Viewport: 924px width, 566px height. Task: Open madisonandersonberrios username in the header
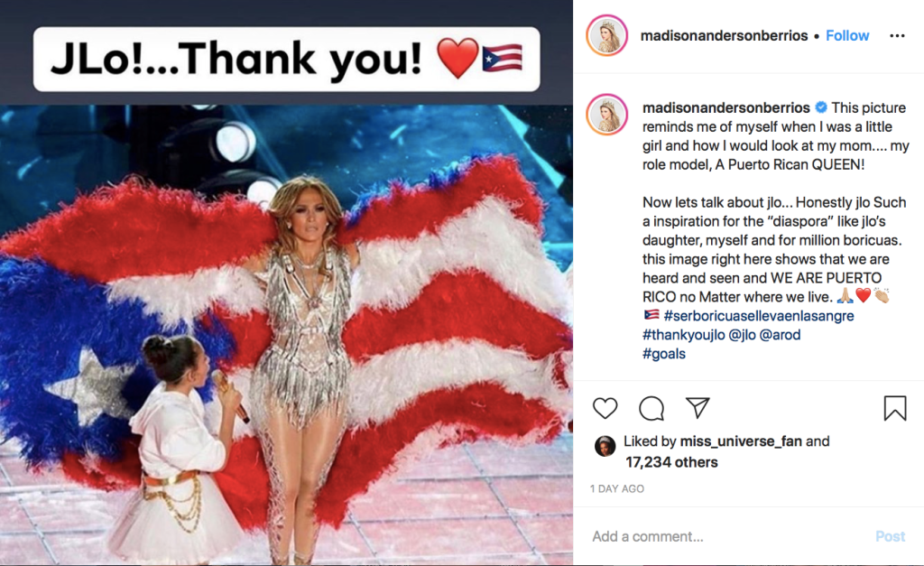coord(724,36)
